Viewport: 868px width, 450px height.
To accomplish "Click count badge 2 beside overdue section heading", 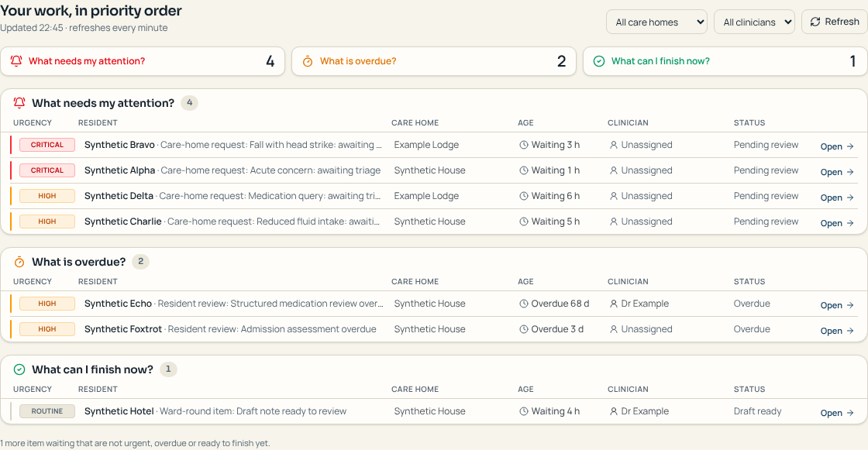I will pyautogui.click(x=140, y=262).
